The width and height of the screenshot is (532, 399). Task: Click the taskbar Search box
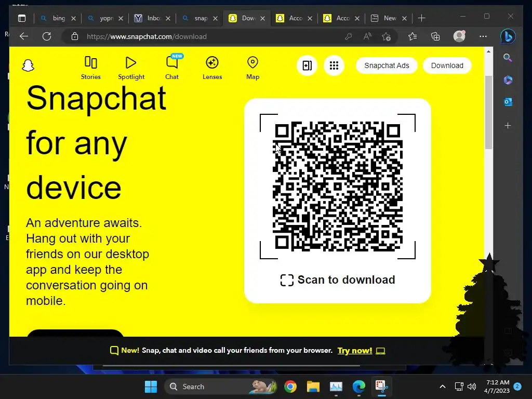(x=220, y=387)
